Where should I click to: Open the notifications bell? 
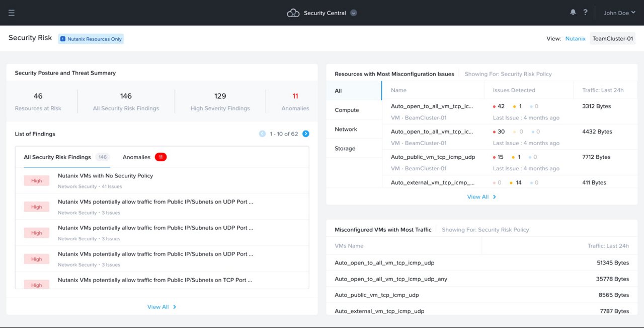pyautogui.click(x=573, y=11)
